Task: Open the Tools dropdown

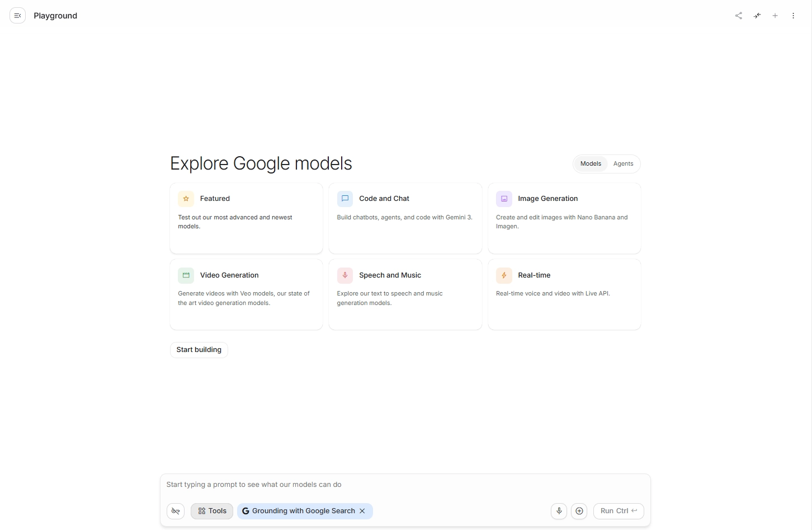Action: (212, 511)
